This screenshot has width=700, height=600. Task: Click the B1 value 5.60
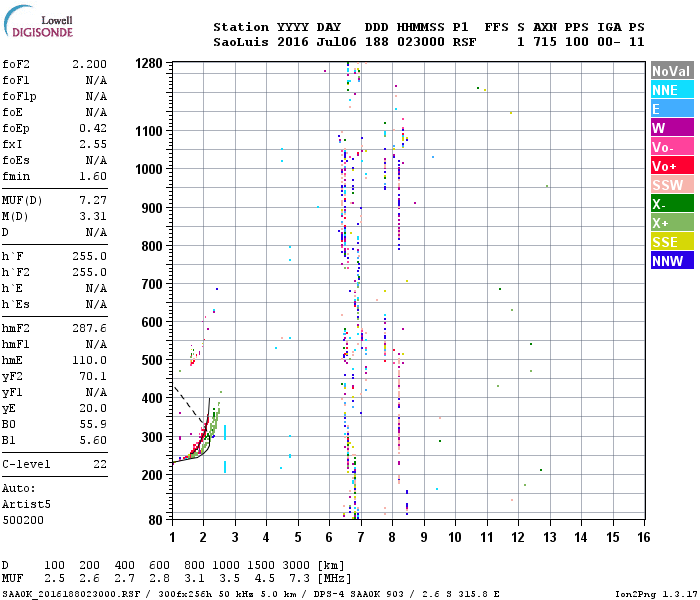93,440
